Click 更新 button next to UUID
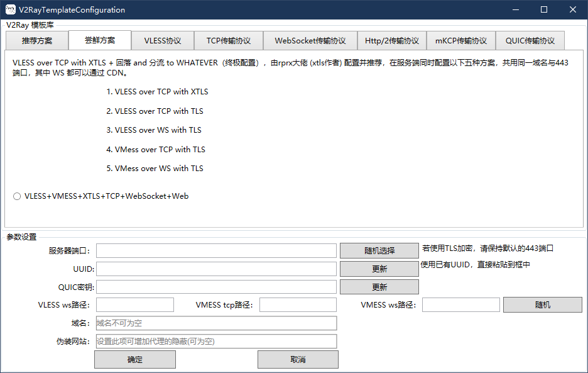This screenshot has width=588, height=373. tap(379, 269)
